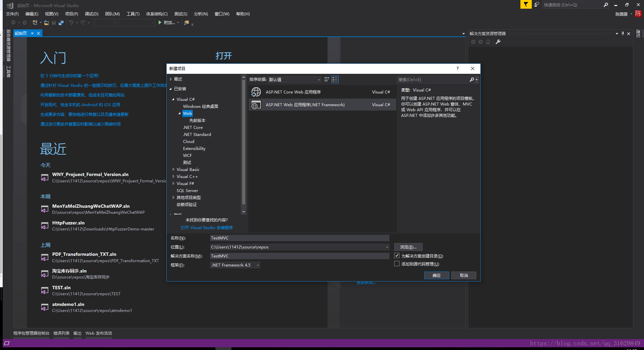Open the 帮助(H) menu
This screenshot has width=644, height=350.
point(243,14)
